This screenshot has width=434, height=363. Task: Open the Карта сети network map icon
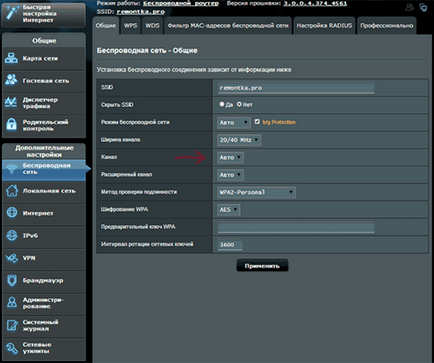pyautogui.click(x=11, y=58)
